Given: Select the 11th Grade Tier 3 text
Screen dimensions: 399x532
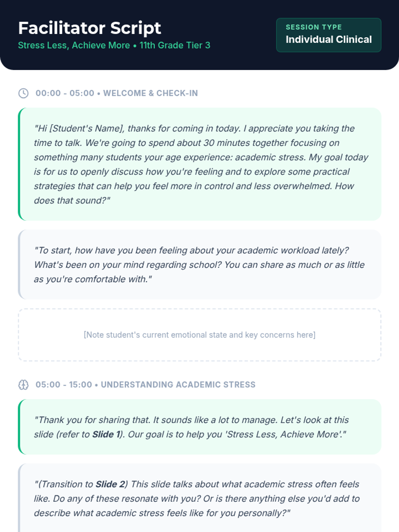Looking at the screenshot, I should coord(175,45).
